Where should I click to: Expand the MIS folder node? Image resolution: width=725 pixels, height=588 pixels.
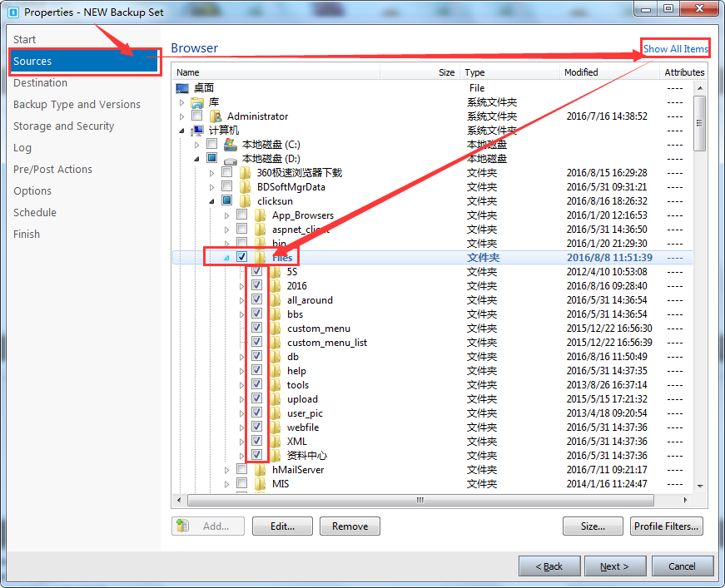click(227, 484)
